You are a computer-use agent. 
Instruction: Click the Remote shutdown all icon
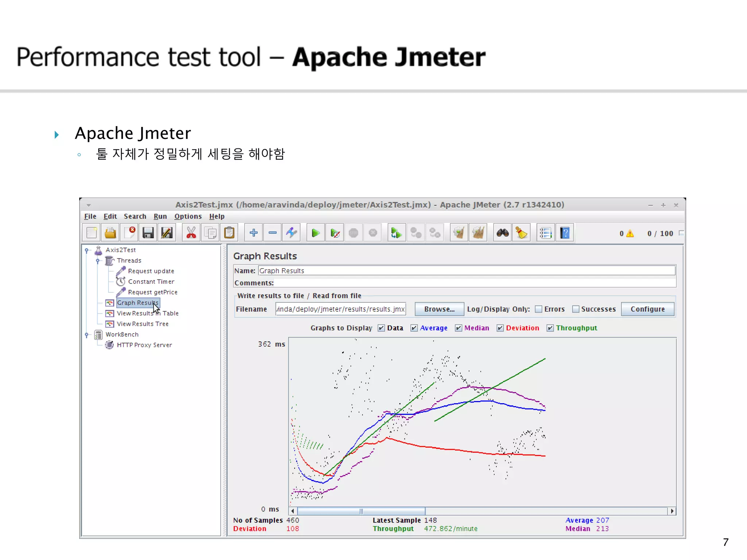[x=434, y=233]
